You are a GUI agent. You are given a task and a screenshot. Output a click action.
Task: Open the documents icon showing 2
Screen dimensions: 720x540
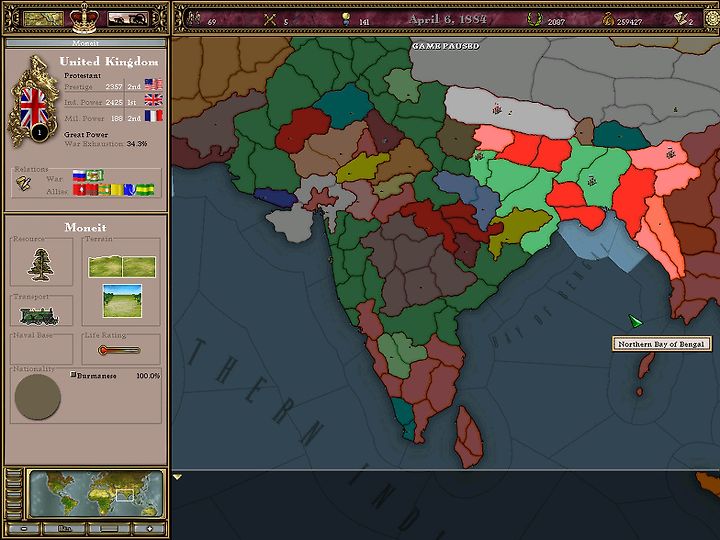[680, 19]
